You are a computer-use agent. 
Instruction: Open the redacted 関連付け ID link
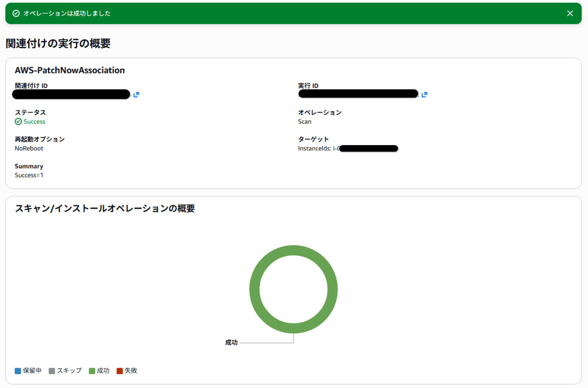tap(71, 95)
